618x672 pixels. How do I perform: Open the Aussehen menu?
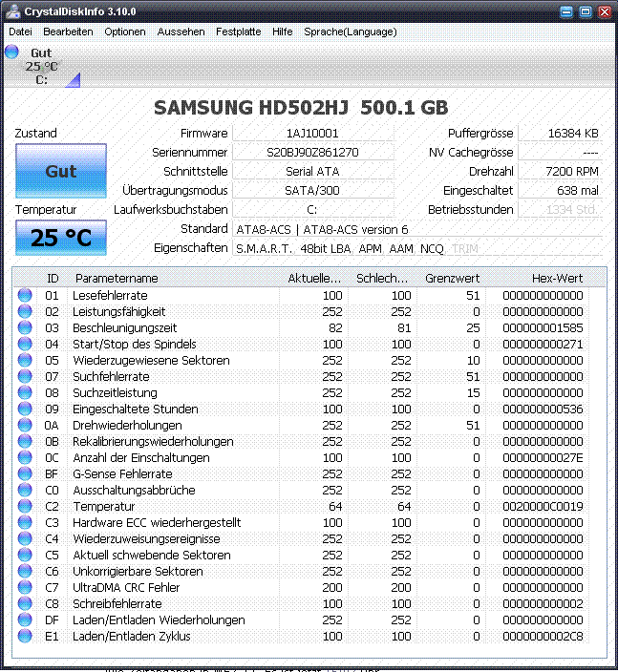pos(181,31)
